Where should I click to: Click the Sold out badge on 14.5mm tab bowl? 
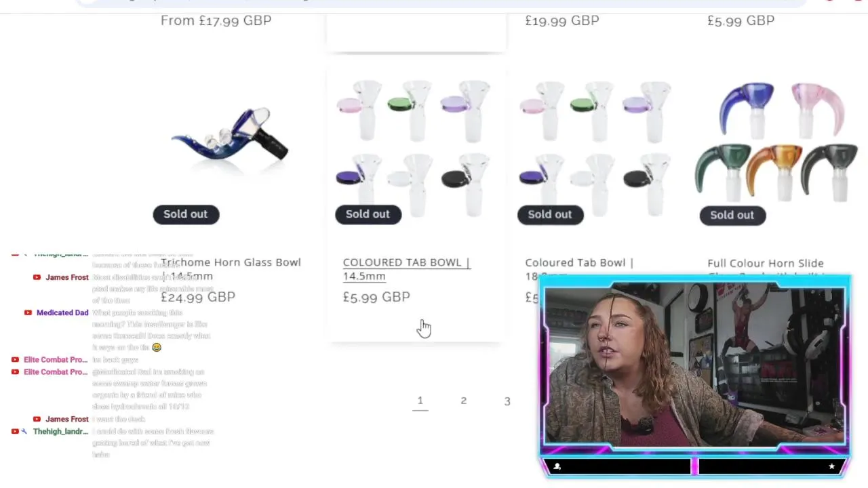368,214
